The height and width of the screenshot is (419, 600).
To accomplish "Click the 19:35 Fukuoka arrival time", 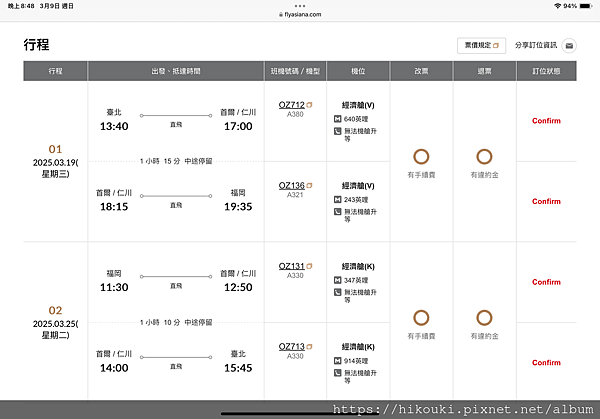I will pos(238,207).
